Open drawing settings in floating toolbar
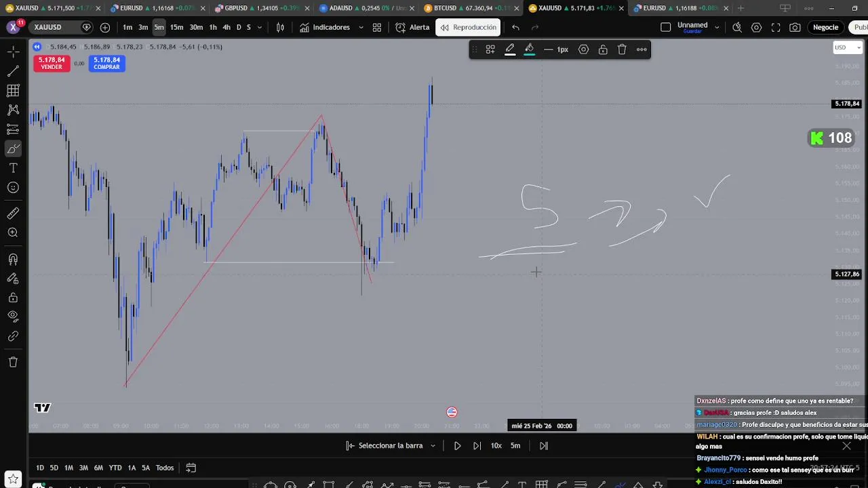868x488 pixels. pos(583,49)
